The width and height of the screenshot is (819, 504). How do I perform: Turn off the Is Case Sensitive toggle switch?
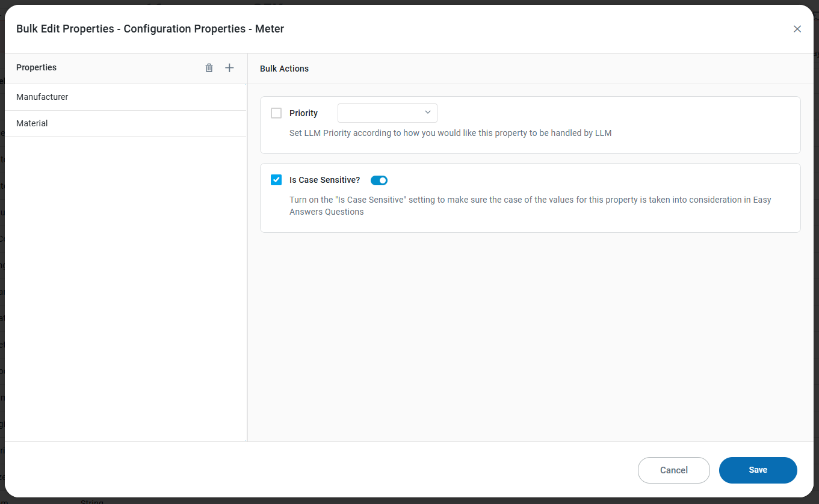pos(379,180)
